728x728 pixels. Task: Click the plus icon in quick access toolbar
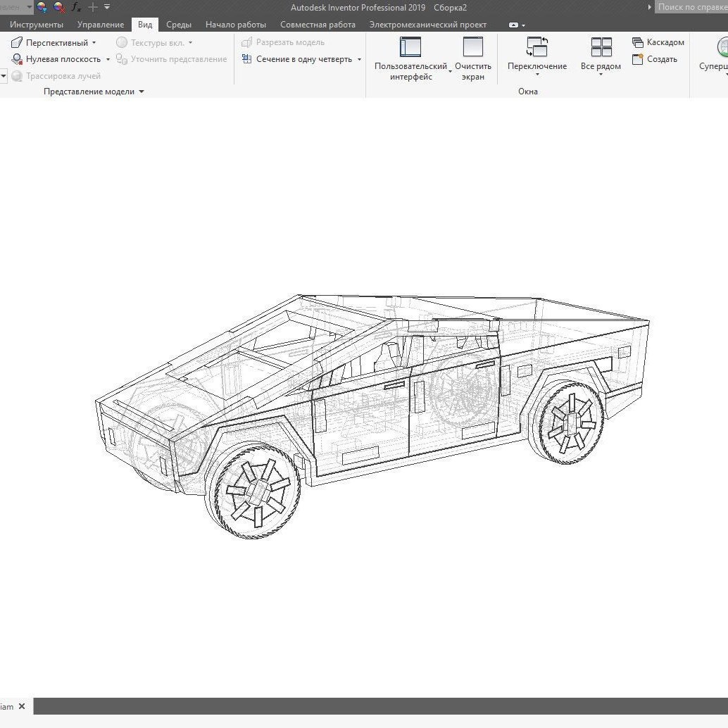coord(93,7)
